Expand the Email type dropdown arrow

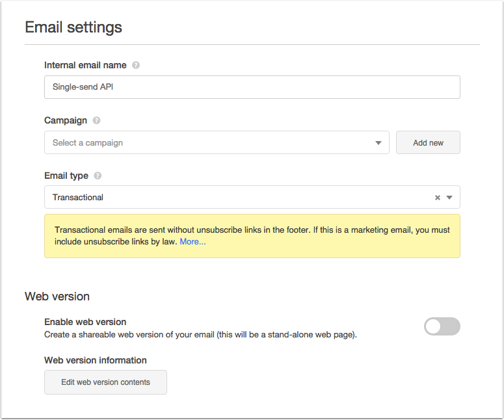tap(449, 198)
